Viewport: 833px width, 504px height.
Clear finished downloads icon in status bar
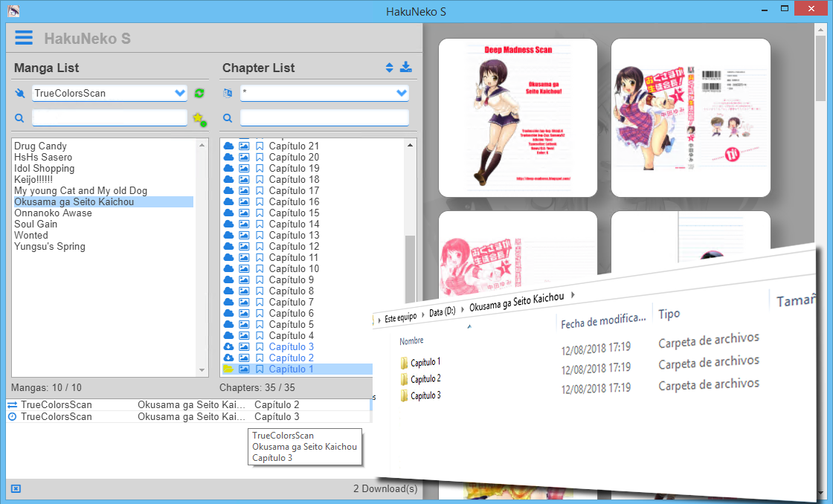[x=16, y=488]
